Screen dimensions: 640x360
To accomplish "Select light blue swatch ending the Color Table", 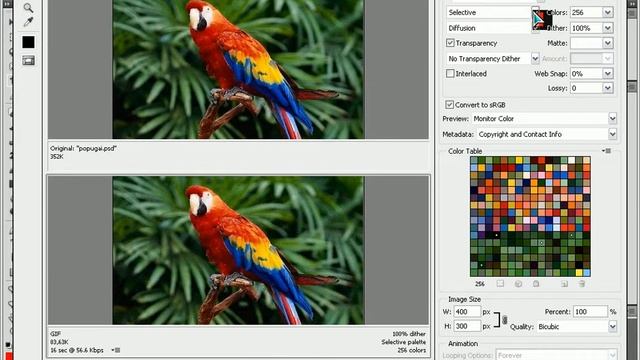I will pyautogui.click(x=587, y=273).
